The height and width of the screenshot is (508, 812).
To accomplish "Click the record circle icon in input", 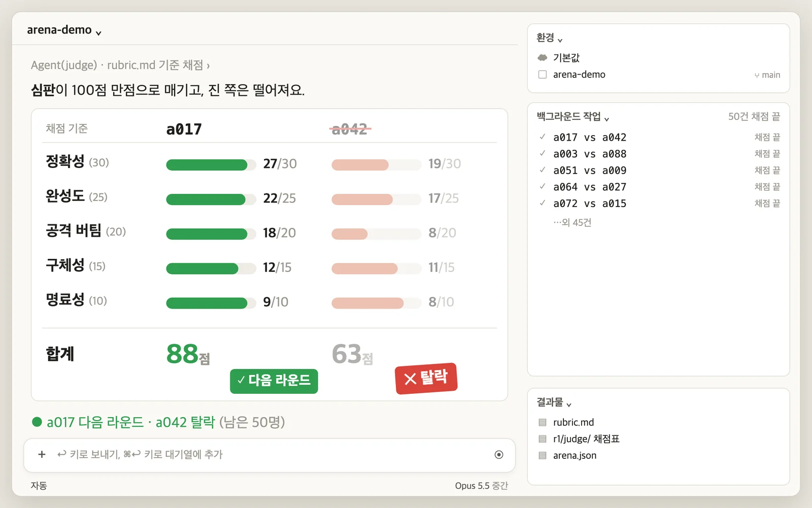I will click(499, 455).
